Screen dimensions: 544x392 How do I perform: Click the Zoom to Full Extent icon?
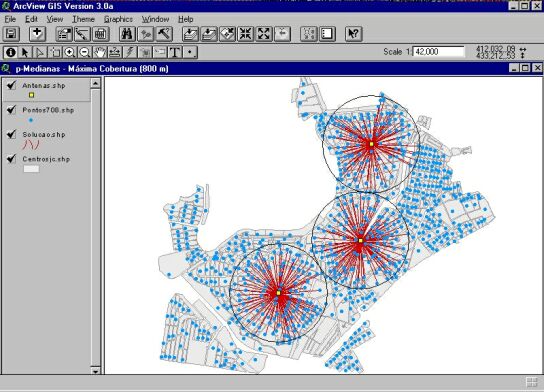(x=190, y=34)
